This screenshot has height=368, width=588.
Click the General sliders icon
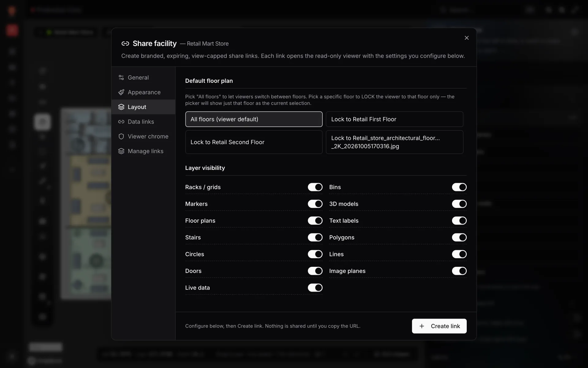point(121,78)
